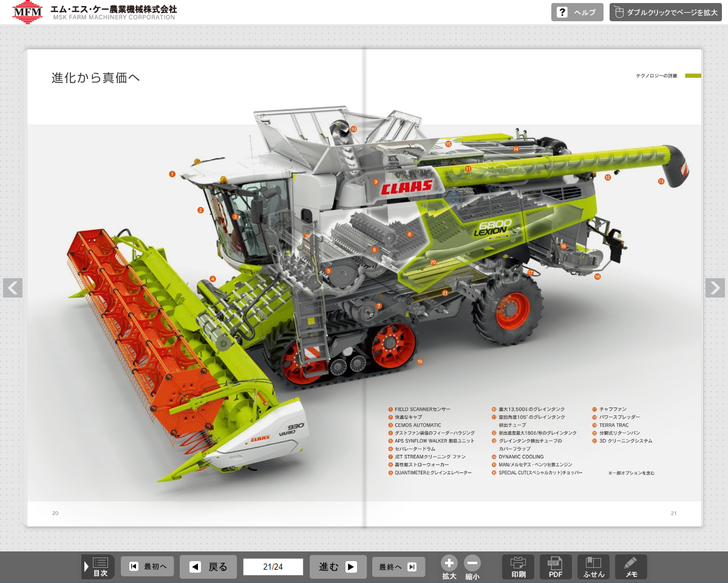Click the ダブルクリックでページを拡大 button
This screenshot has height=583, width=728.
point(666,12)
